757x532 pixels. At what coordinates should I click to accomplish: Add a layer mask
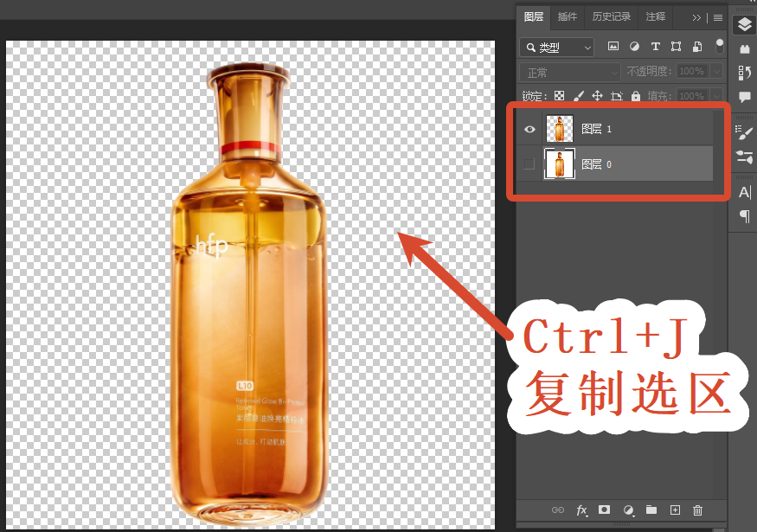point(604,510)
